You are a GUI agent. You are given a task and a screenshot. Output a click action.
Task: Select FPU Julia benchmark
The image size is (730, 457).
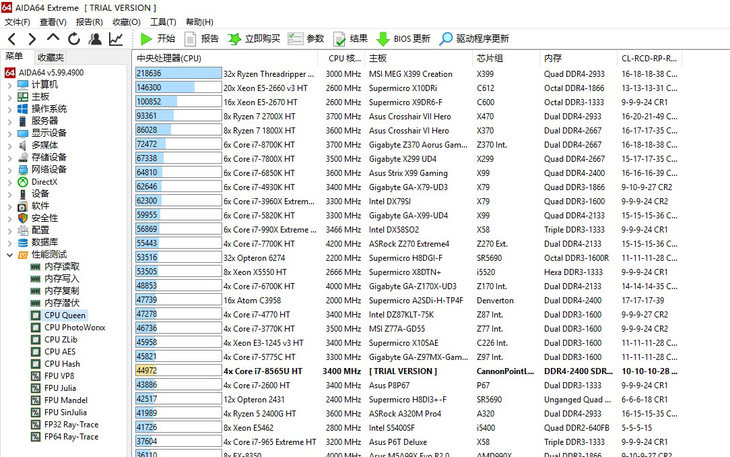54,388
